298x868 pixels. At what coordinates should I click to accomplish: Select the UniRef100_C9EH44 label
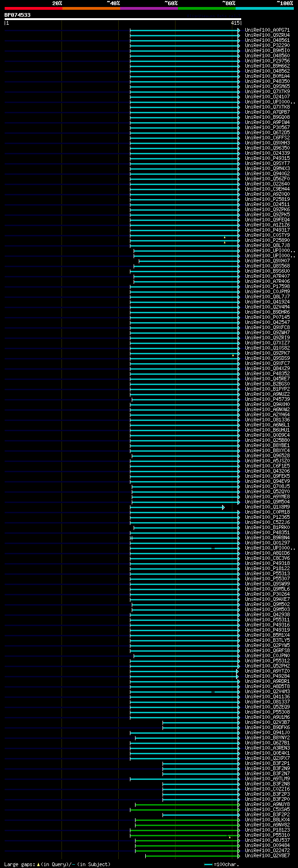click(267, 189)
